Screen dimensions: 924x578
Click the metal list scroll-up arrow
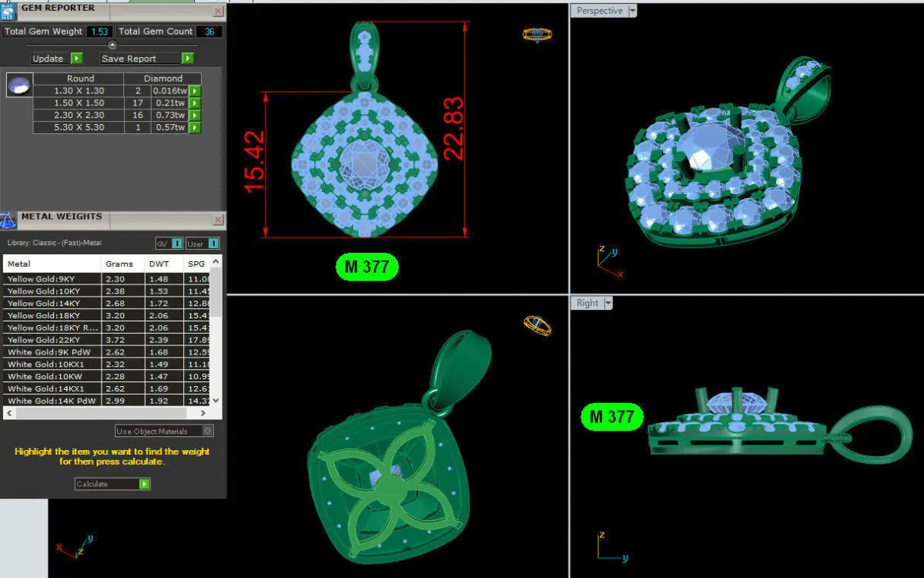click(x=216, y=262)
